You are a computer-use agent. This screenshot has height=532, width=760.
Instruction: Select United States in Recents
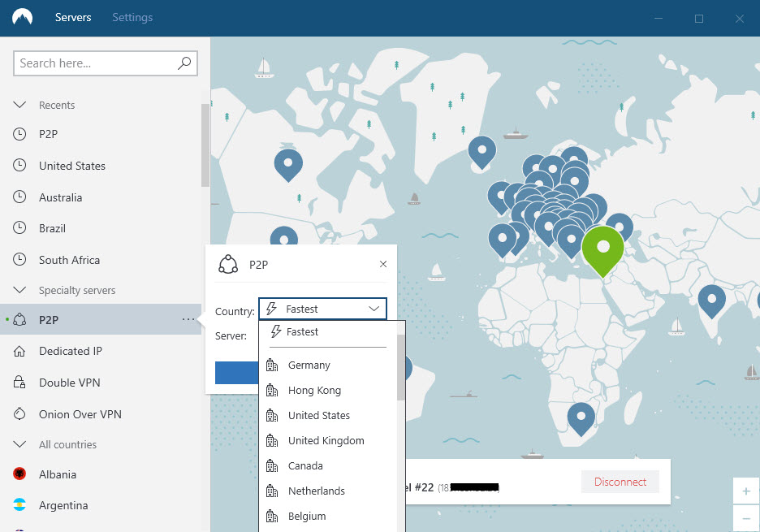point(101,166)
